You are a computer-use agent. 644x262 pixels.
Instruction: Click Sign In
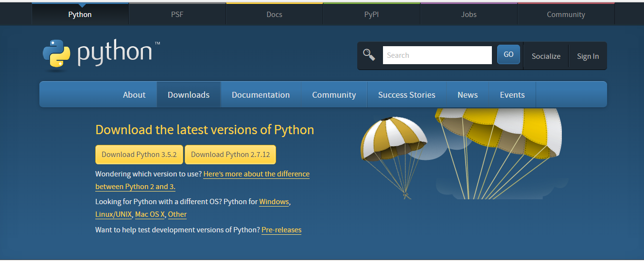(588, 56)
